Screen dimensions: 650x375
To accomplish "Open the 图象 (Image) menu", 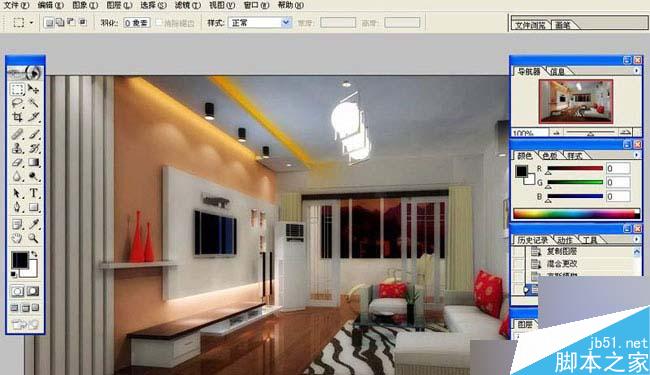I will pyautogui.click(x=85, y=5).
